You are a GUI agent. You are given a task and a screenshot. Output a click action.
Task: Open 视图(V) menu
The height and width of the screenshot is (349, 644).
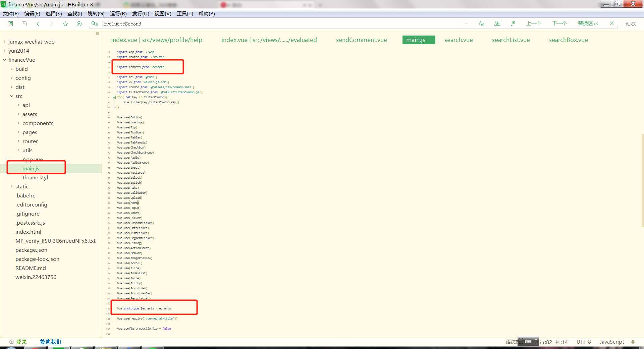[163, 14]
